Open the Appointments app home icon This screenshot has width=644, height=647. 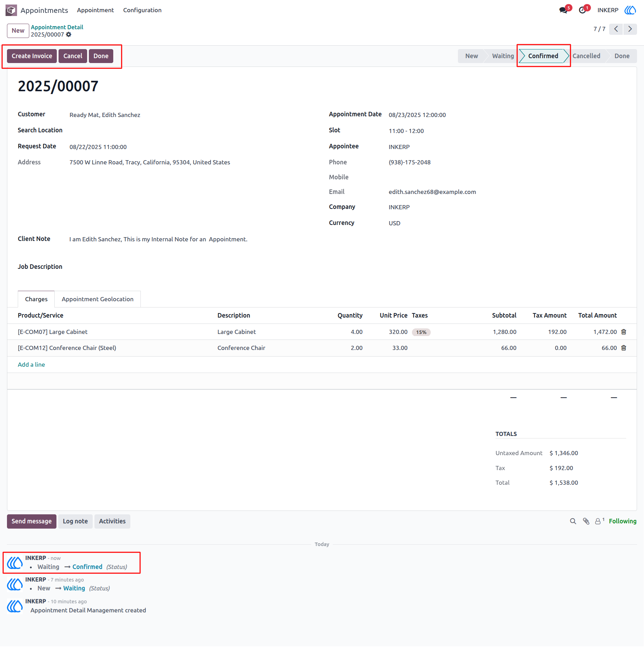[x=11, y=10]
